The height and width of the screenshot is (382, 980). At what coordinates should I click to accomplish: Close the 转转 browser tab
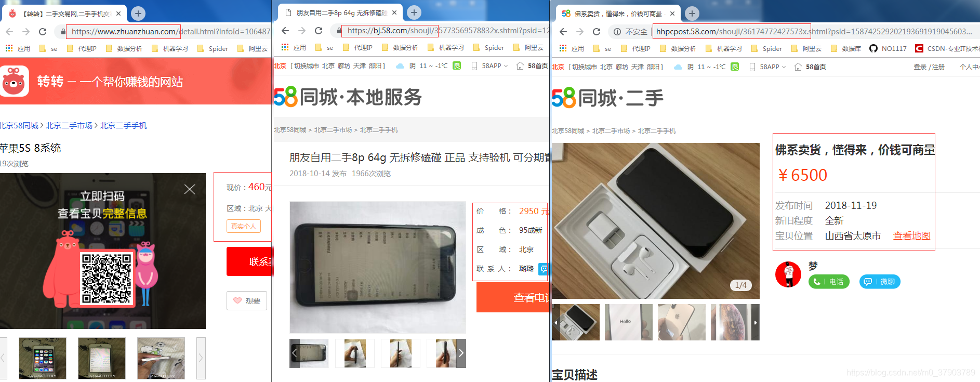(118, 14)
